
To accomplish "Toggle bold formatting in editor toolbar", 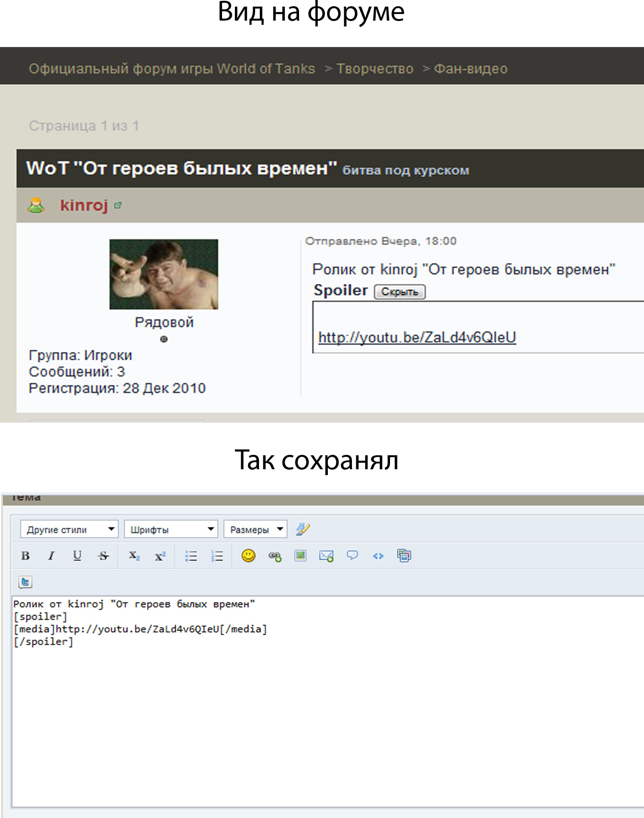I will pyautogui.click(x=25, y=556).
